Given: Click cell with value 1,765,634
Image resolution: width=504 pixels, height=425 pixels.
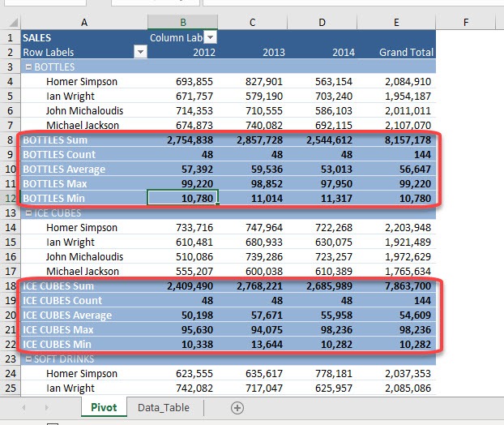Looking at the screenshot, I should 396,271.
